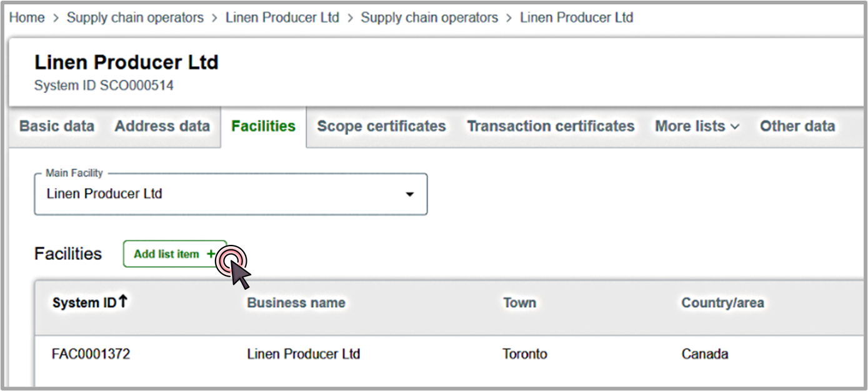This screenshot has height=391, width=868.
Task: Sort by the Town column header
Action: pos(519,303)
